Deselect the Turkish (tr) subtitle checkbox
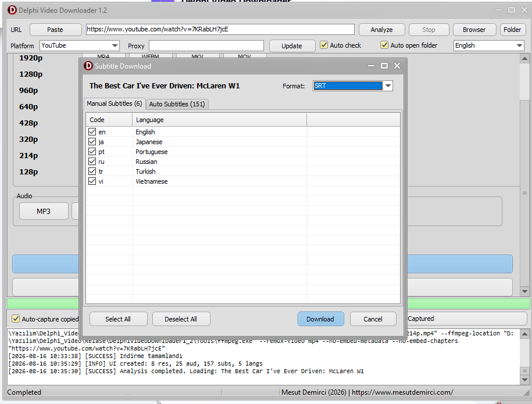The image size is (532, 404). 92,171
